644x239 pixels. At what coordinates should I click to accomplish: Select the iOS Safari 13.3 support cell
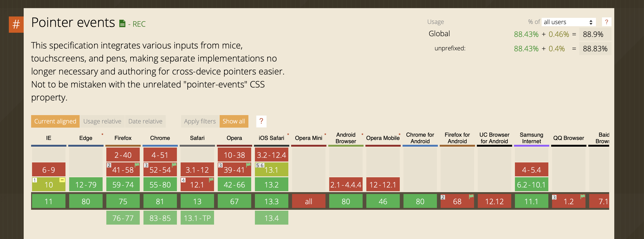click(271, 201)
